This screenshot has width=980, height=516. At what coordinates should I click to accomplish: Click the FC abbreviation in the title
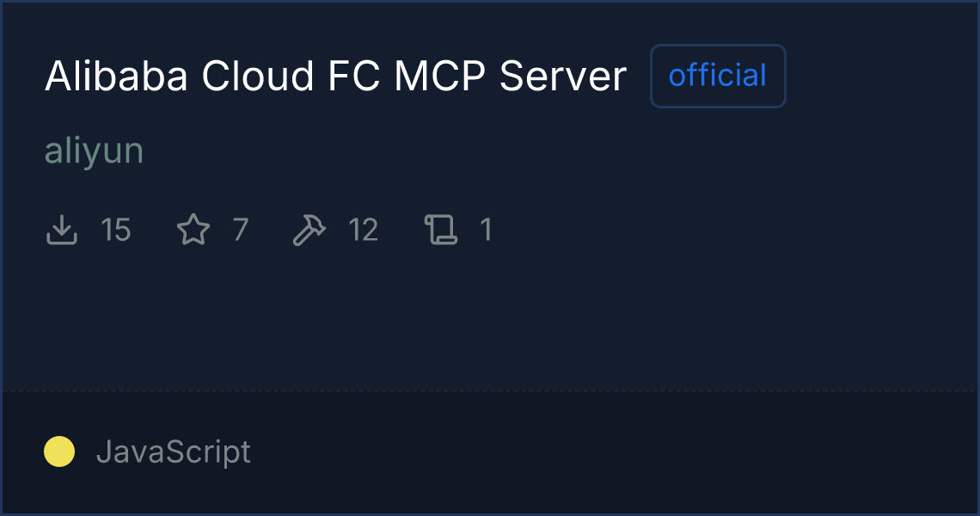[355, 77]
